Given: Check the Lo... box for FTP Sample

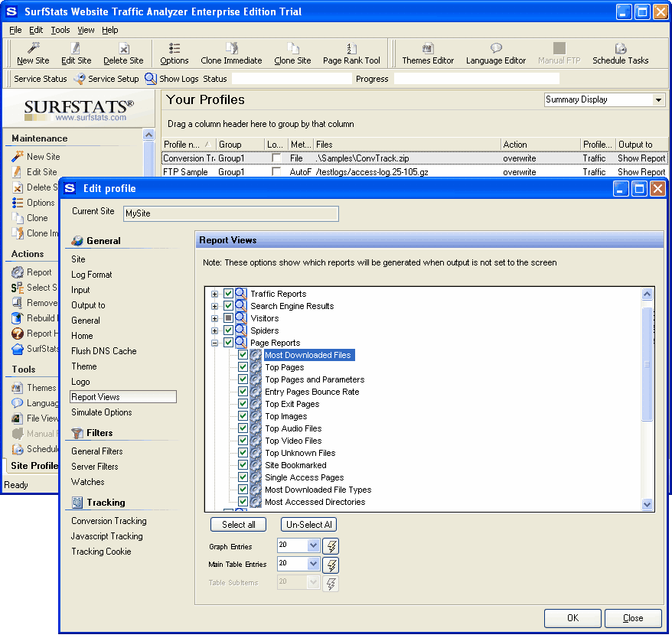Looking at the screenshot, I should [x=276, y=172].
